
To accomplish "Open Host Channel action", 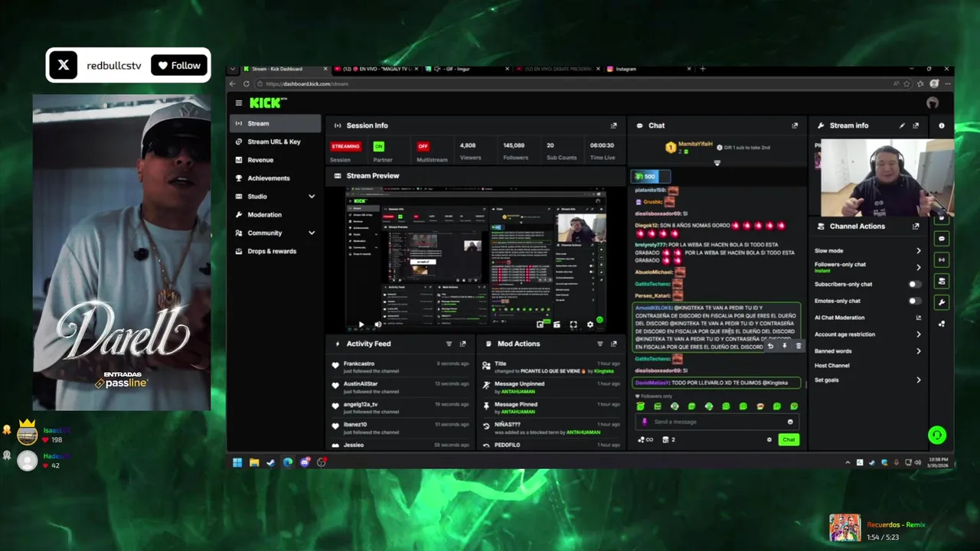I will 832,366.
